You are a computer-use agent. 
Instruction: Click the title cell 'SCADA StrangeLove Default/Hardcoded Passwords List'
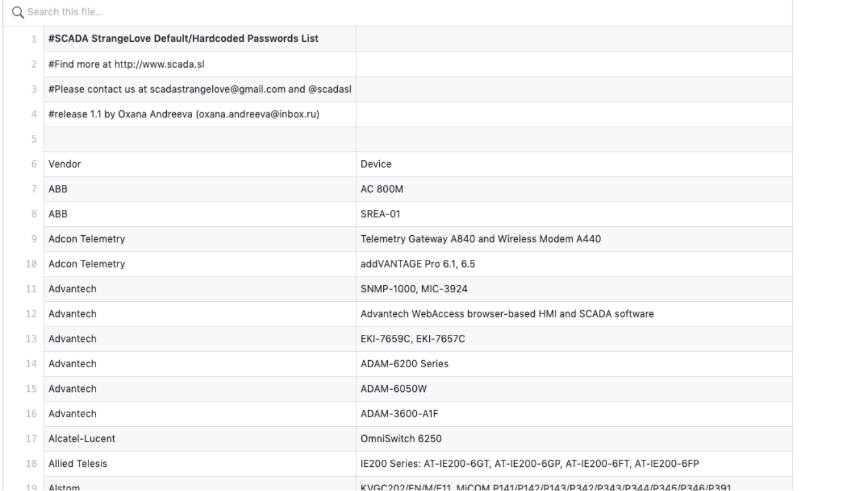pyautogui.click(x=200, y=39)
